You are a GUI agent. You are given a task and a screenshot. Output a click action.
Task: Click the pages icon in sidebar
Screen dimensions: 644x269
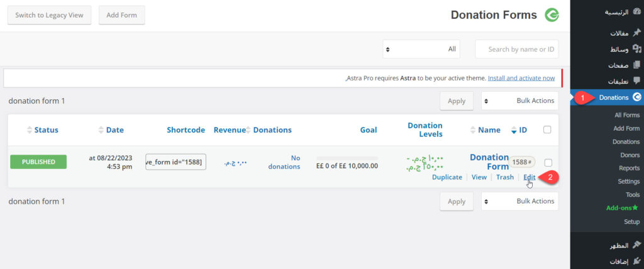(636, 65)
